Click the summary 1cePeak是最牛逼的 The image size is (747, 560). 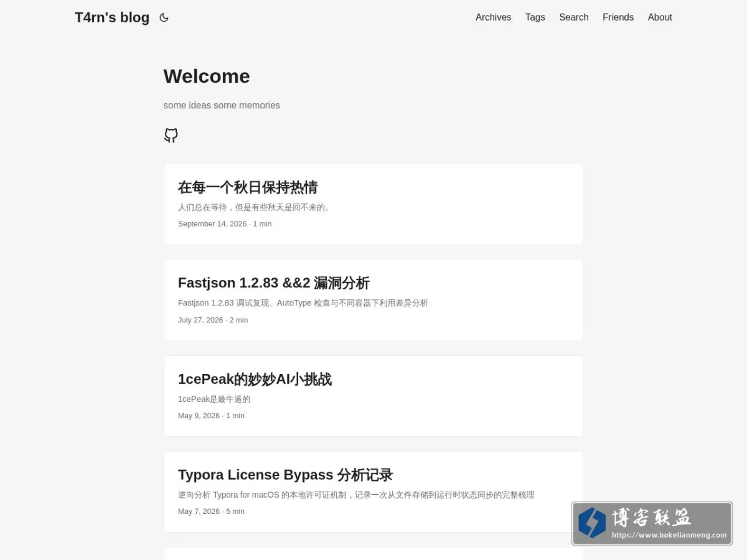click(x=214, y=399)
